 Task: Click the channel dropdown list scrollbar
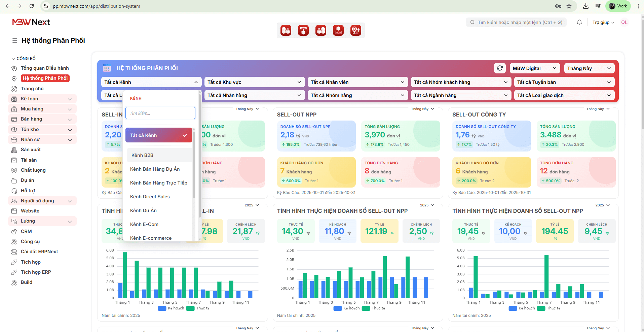(x=194, y=165)
